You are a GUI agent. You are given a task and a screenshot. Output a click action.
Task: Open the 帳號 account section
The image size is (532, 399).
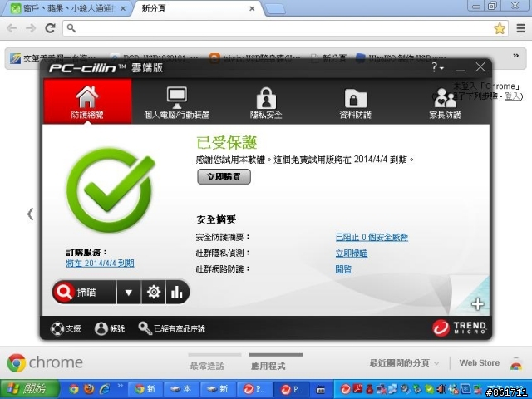click(x=110, y=328)
